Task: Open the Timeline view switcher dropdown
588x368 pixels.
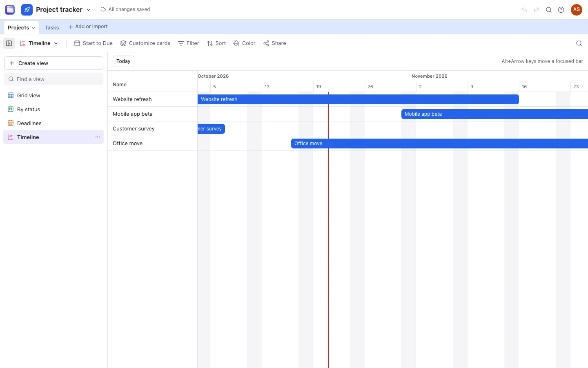Action: pos(39,43)
